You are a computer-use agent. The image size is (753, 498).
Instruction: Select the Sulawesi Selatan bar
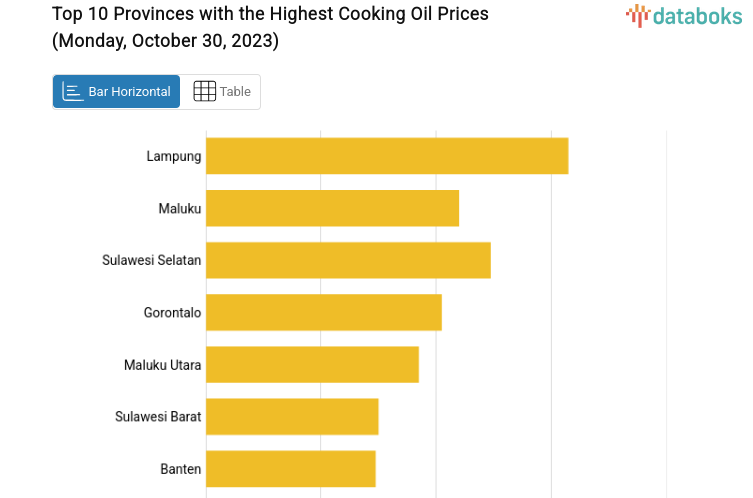point(348,260)
